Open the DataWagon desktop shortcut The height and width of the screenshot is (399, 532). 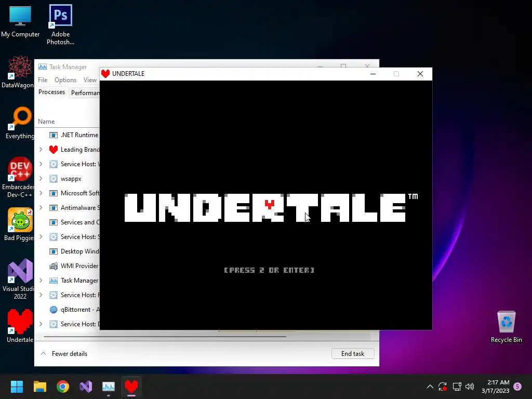pyautogui.click(x=19, y=72)
